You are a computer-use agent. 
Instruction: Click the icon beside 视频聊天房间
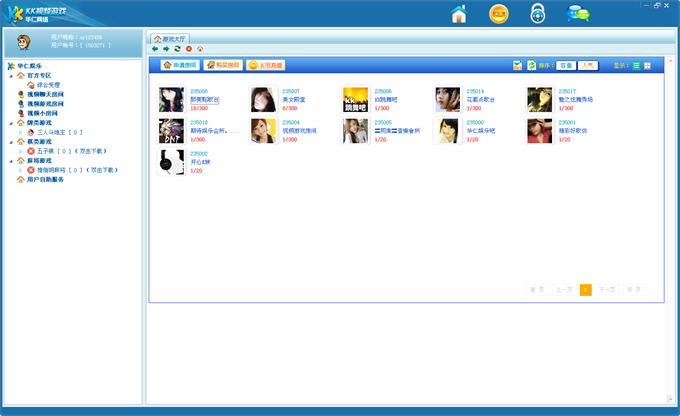tap(20, 94)
